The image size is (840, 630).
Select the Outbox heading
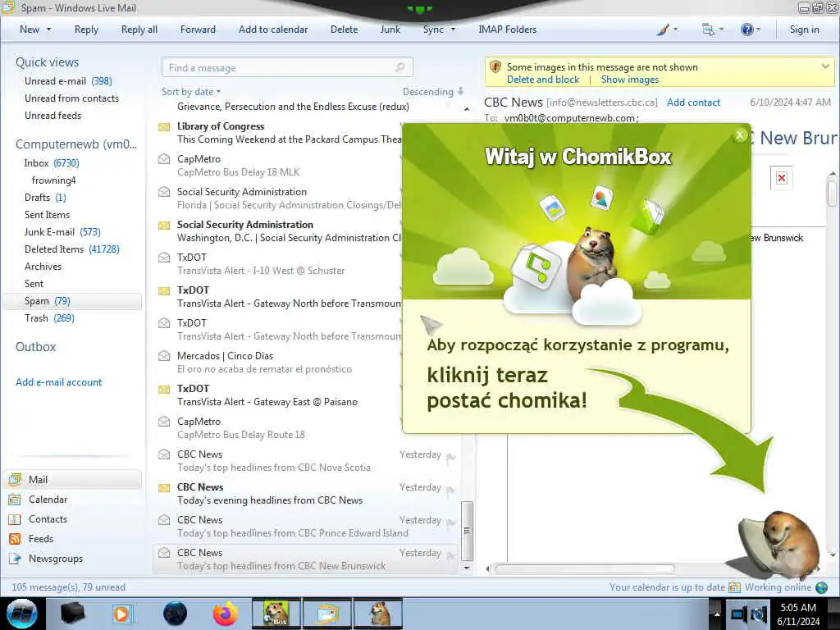(x=35, y=347)
